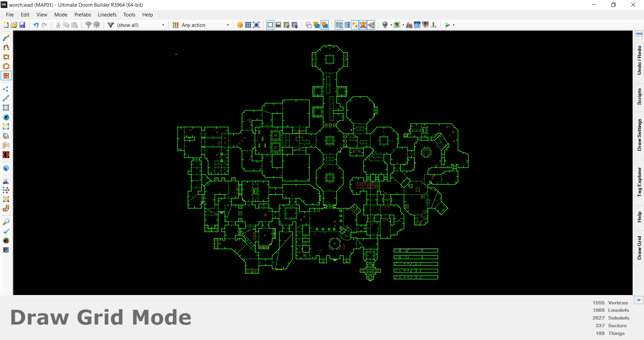The image size is (644, 340).
Task: Click the '1555 Vertices' statistic
Action: 610,303
